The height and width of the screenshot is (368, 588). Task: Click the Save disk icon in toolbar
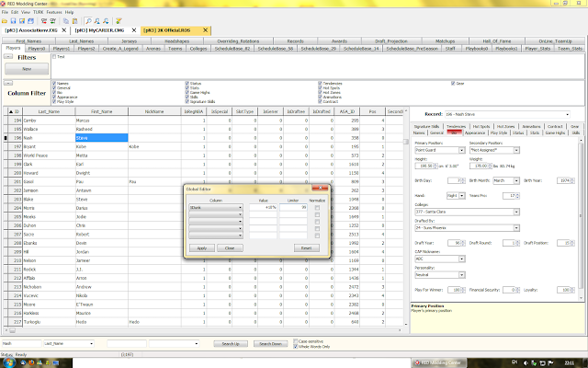13,21
